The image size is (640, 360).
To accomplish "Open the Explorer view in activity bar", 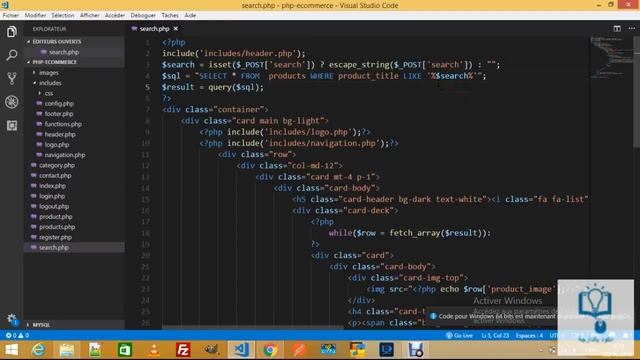I will tap(11, 31).
